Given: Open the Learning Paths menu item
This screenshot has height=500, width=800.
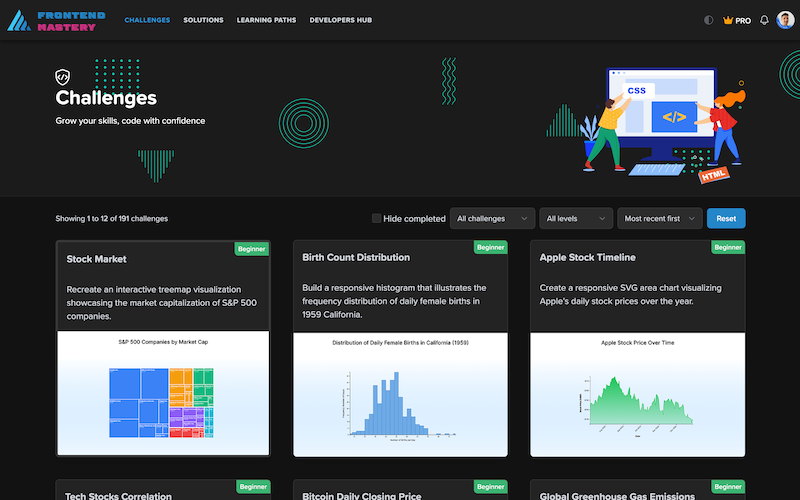Looking at the screenshot, I should pos(267,20).
